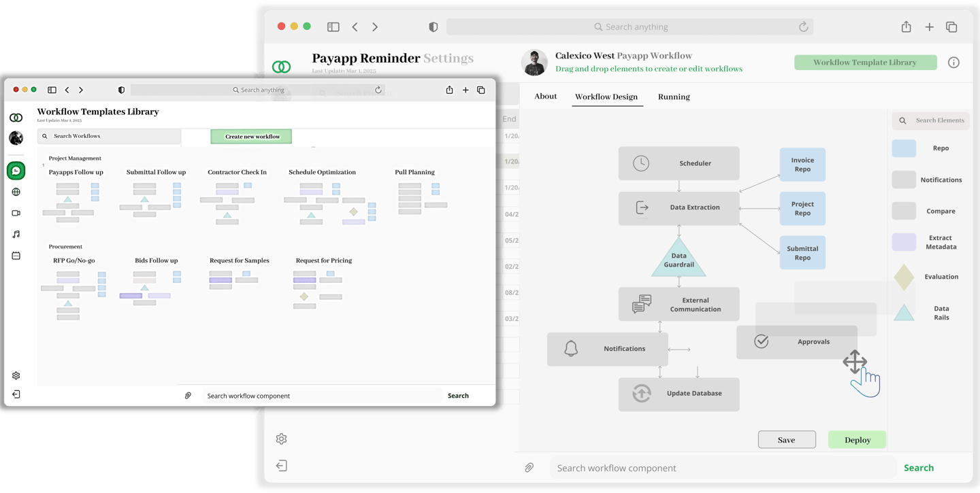Open settings gear in Payapp Reminder window
The image size is (980, 493).
coord(281,439)
